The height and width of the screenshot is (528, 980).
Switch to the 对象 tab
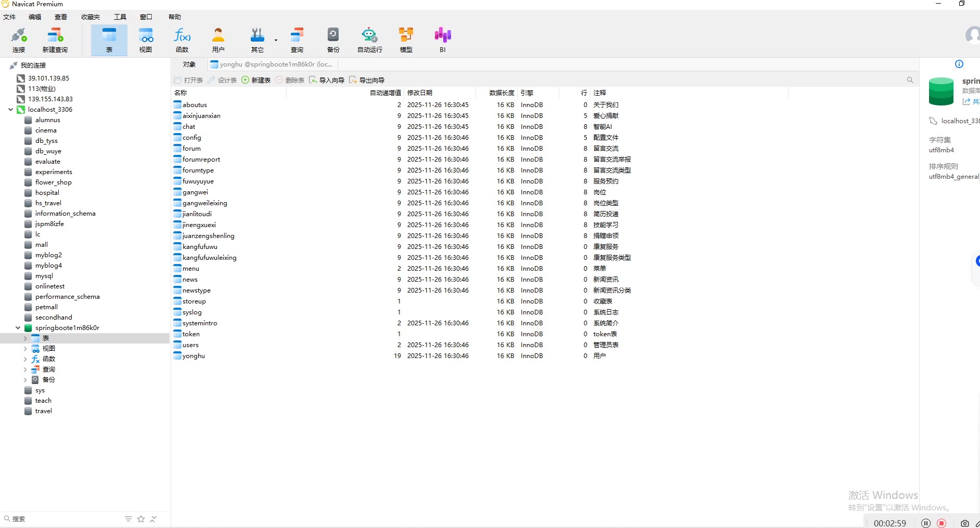tap(189, 64)
